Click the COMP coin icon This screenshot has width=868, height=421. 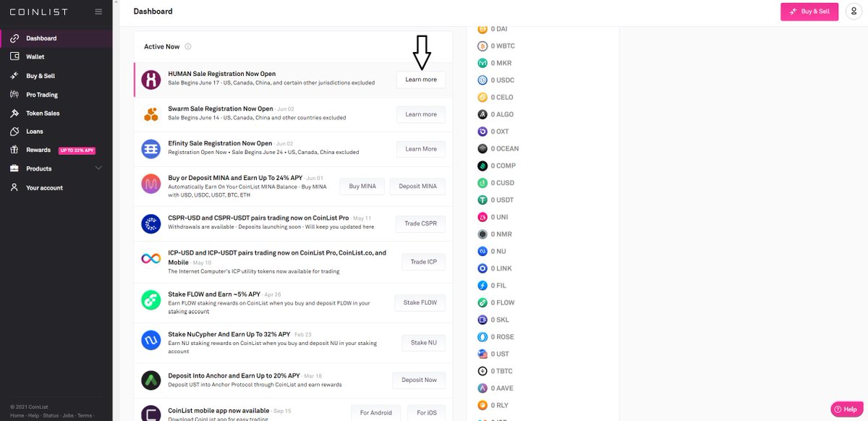(482, 166)
